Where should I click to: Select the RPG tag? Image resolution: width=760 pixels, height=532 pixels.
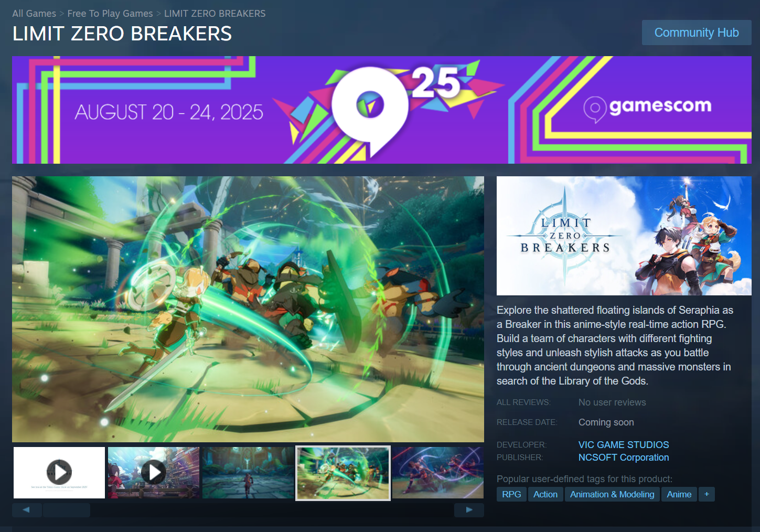point(511,494)
